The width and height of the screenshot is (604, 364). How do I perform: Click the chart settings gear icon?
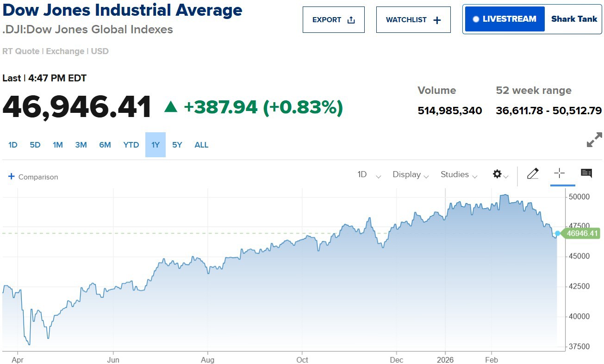(x=497, y=174)
